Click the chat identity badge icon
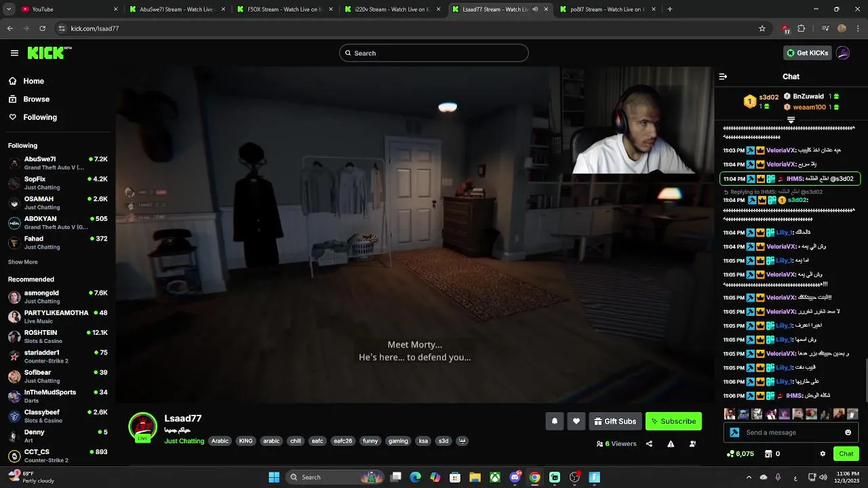This screenshot has height=488, width=868. (734, 432)
